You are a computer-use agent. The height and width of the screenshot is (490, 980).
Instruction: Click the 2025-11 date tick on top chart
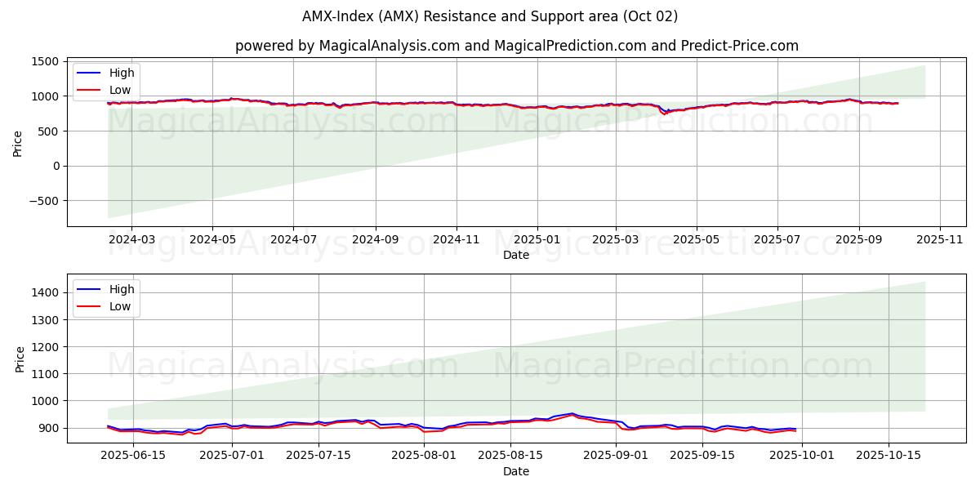(x=940, y=239)
